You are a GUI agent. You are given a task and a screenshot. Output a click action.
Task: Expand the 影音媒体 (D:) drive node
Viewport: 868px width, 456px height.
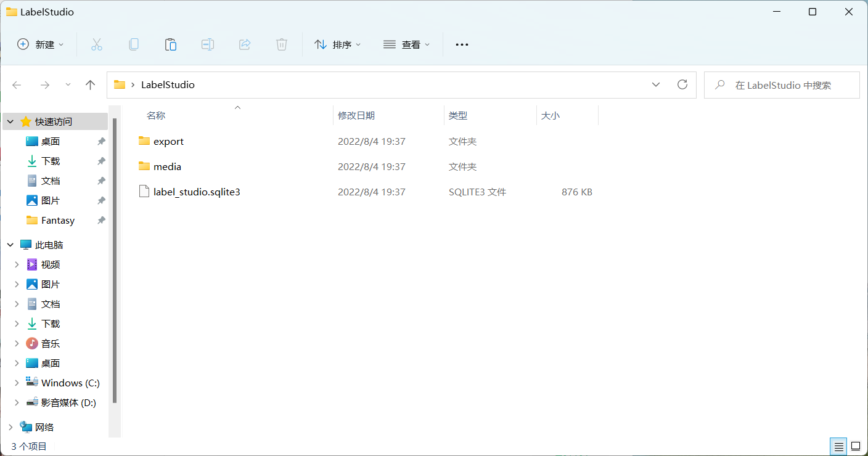tap(17, 402)
